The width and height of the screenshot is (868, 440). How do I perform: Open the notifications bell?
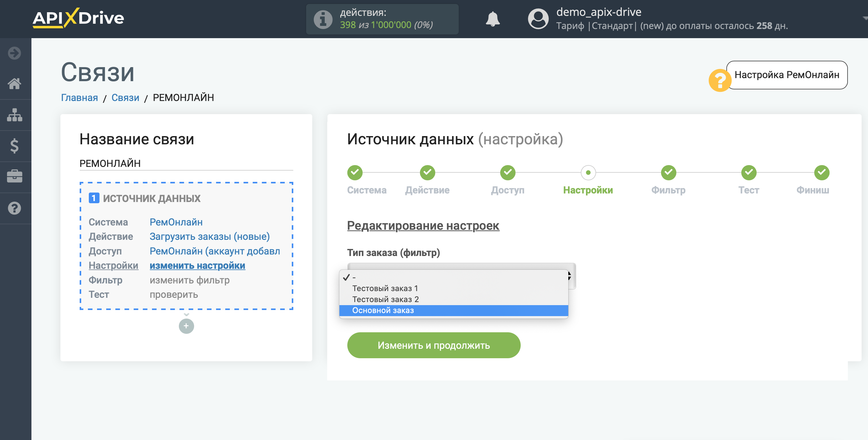[493, 19]
